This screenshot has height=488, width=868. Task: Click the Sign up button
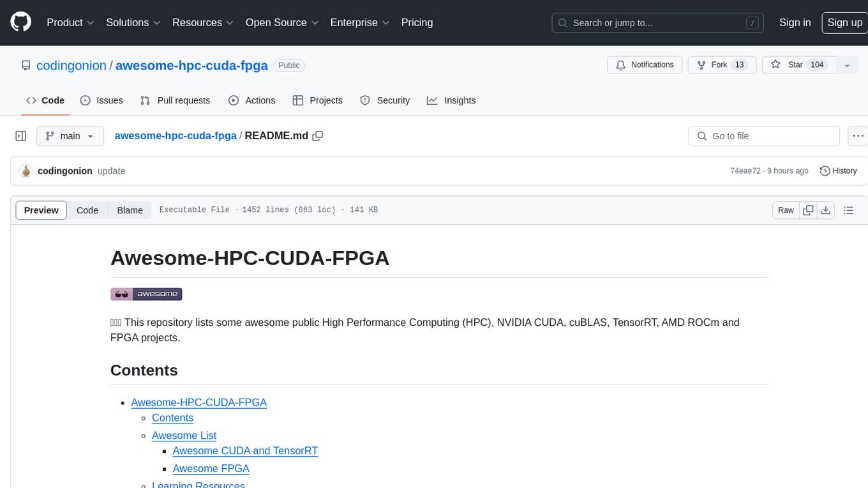coord(844,22)
